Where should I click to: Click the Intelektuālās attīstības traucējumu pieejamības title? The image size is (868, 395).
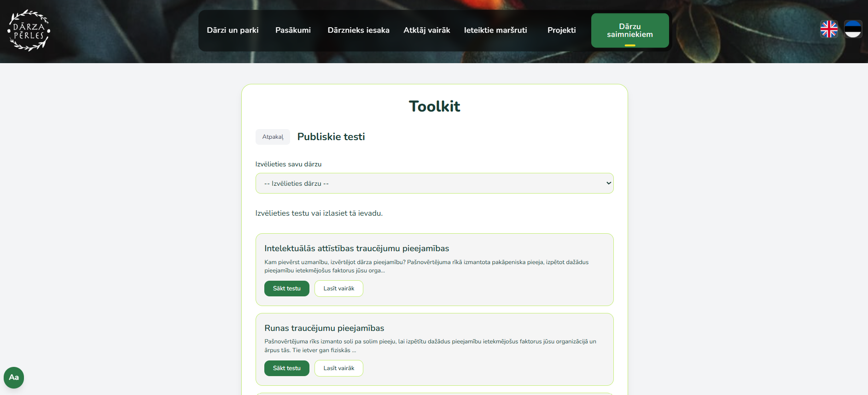click(x=356, y=248)
